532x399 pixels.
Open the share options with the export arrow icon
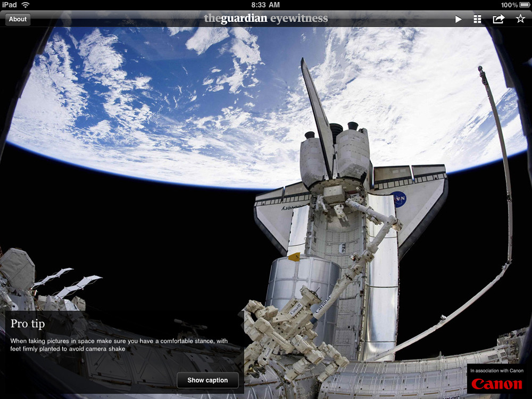point(498,19)
